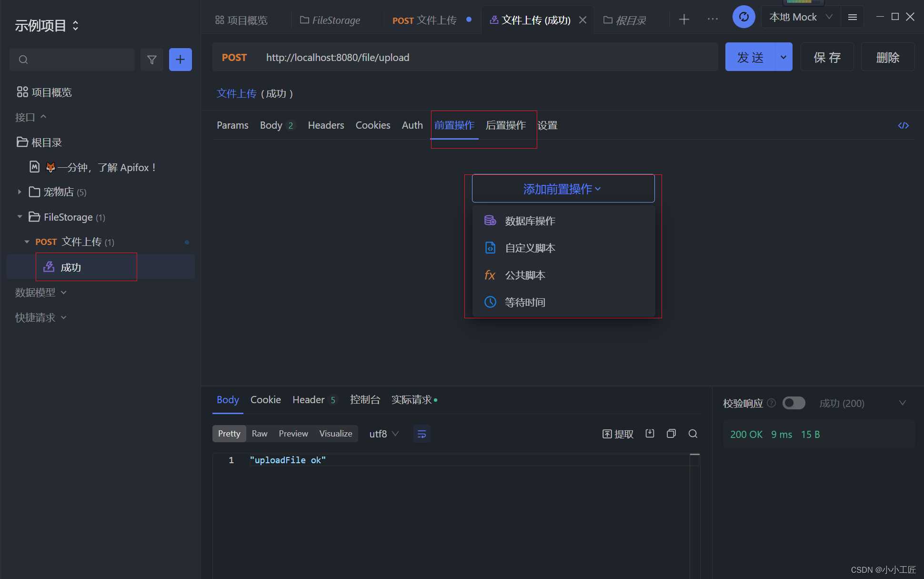Switch to the 实际请求 tab
924x579 pixels.
(414, 400)
